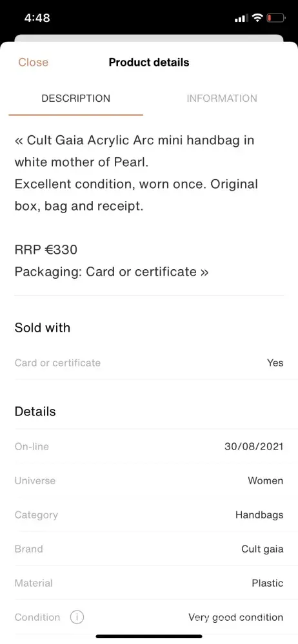Tap the Material Plastic row
The height and width of the screenshot is (644, 298).
pos(149,583)
